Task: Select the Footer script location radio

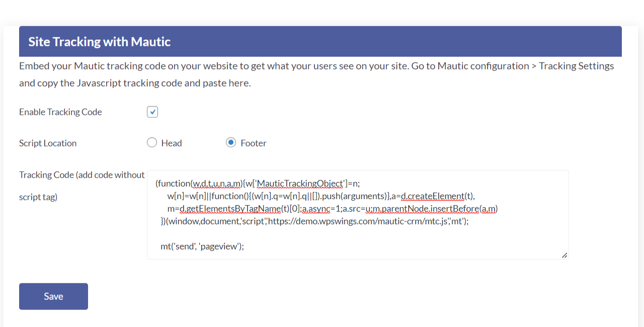Action: coord(231,143)
